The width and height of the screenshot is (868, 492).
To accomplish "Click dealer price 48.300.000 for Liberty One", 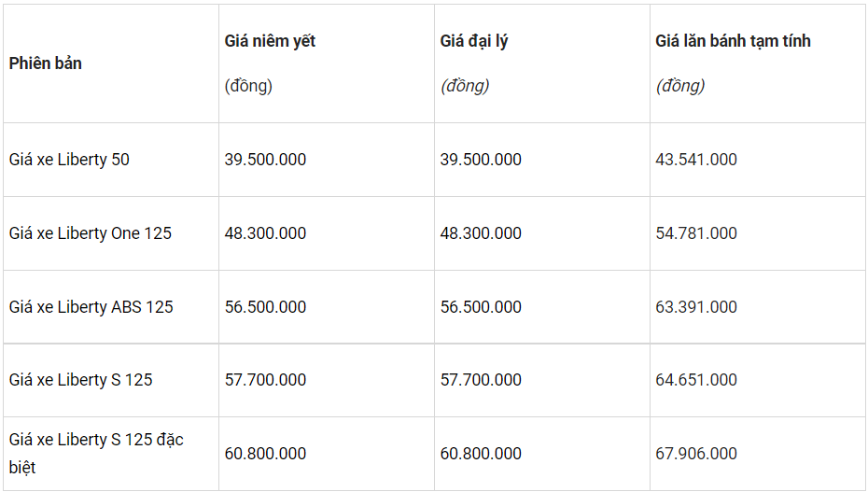I will coord(481,233).
